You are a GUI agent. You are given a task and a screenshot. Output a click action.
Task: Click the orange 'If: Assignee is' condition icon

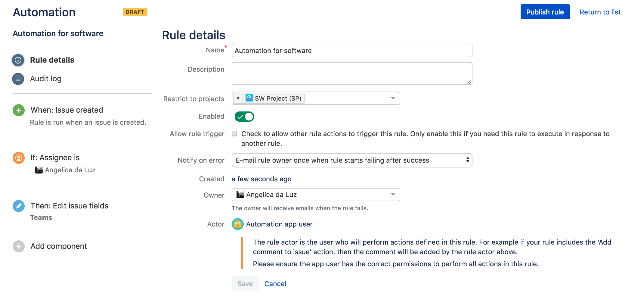coord(18,158)
